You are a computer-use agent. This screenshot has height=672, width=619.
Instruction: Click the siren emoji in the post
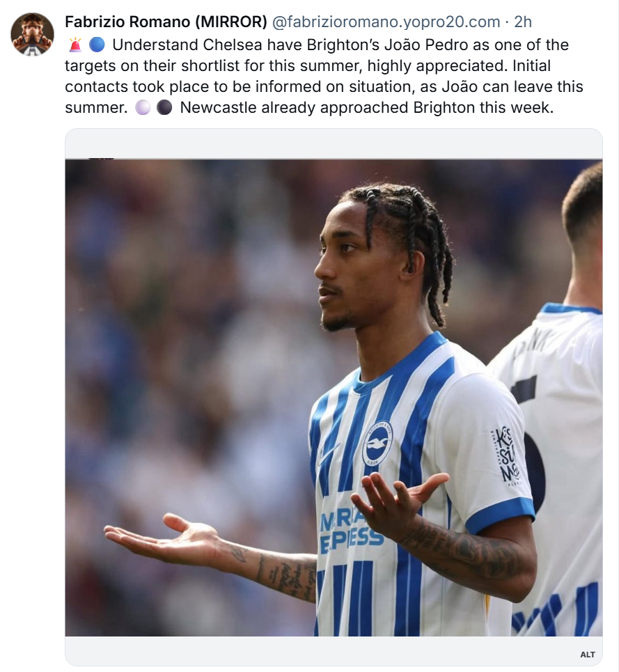pos(75,45)
